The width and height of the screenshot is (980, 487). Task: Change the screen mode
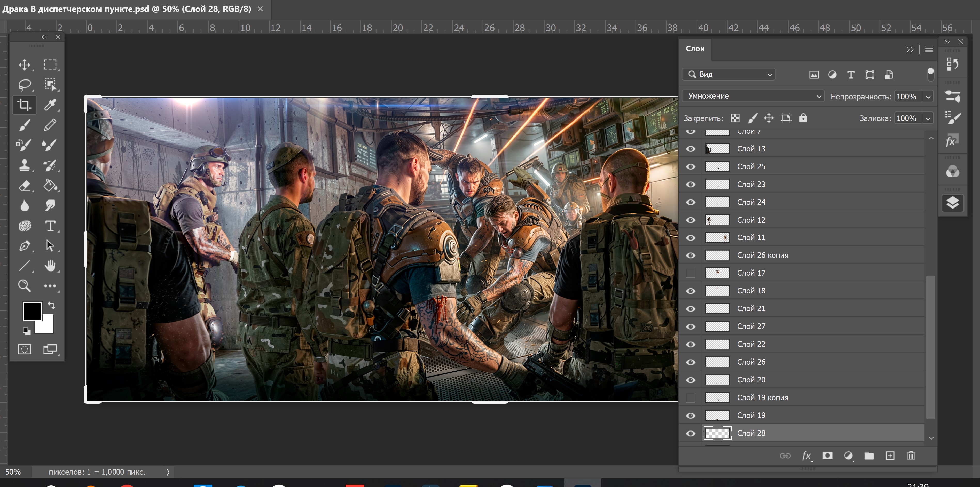tap(50, 349)
